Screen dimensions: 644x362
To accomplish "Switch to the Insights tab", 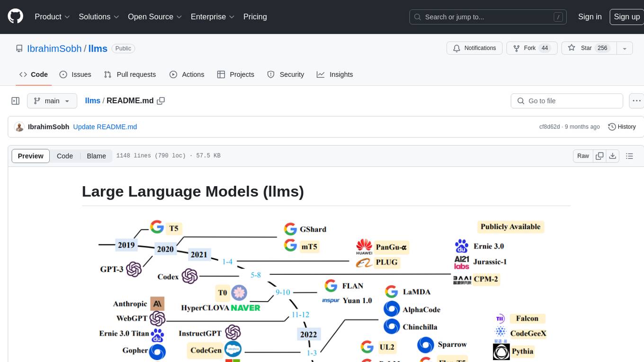I will click(x=335, y=74).
